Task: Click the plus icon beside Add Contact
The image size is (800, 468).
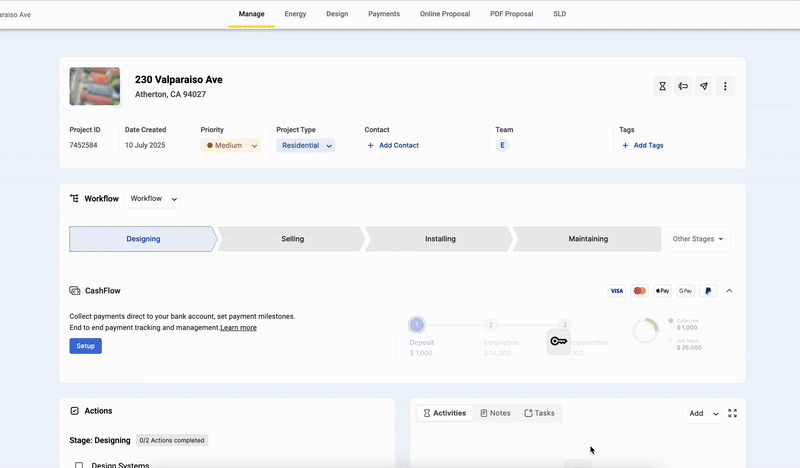Action: pyautogui.click(x=370, y=145)
